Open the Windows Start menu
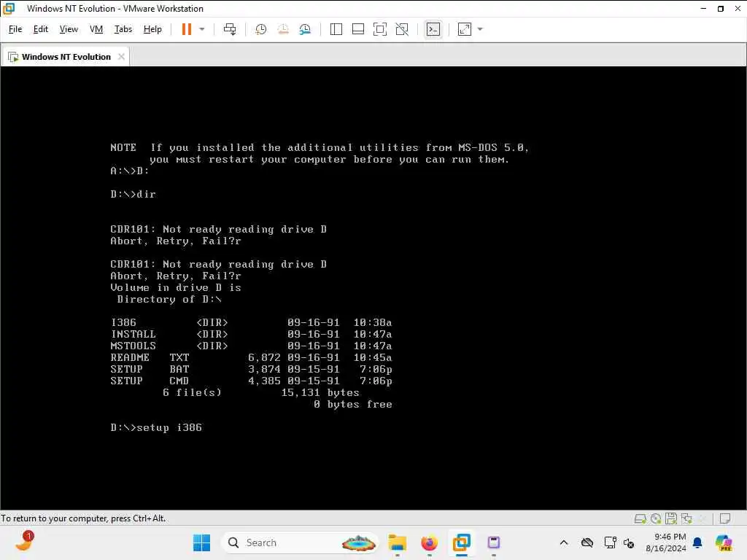The height and width of the screenshot is (560, 747). click(x=201, y=542)
